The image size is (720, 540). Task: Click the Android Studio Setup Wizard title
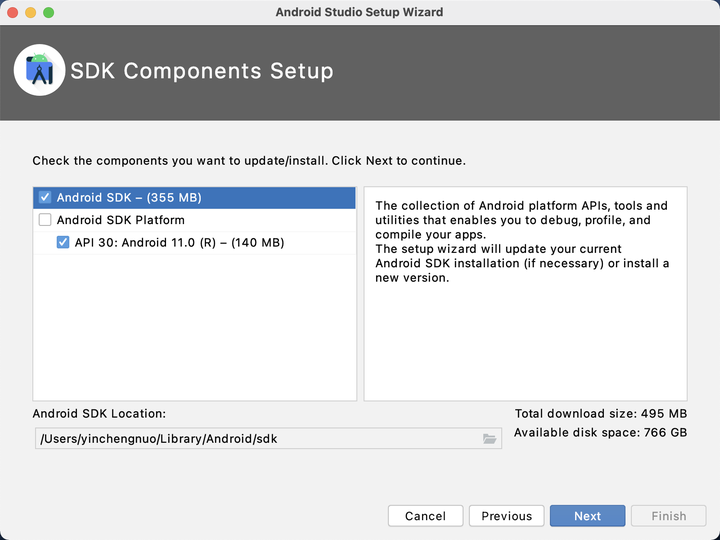point(360,12)
